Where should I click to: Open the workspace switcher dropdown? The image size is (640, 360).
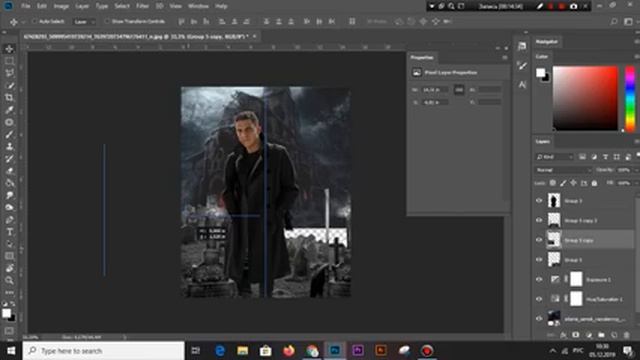[628, 22]
